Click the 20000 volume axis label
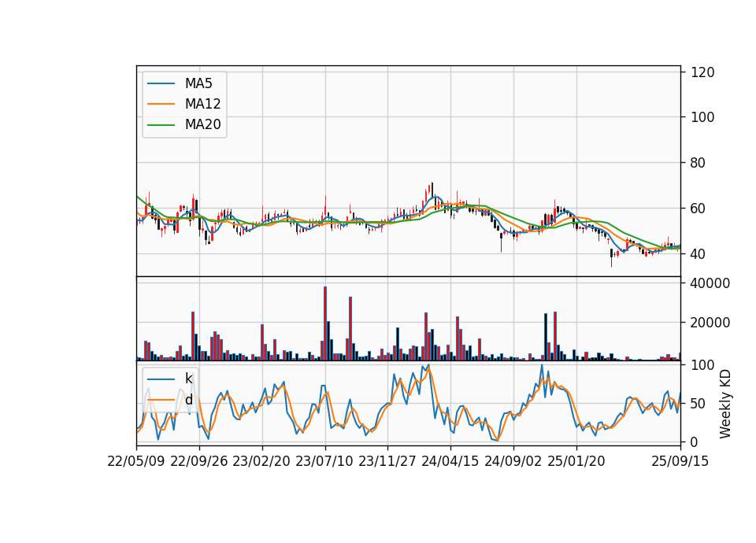The width and height of the screenshot is (756, 543). coord(710,323)
